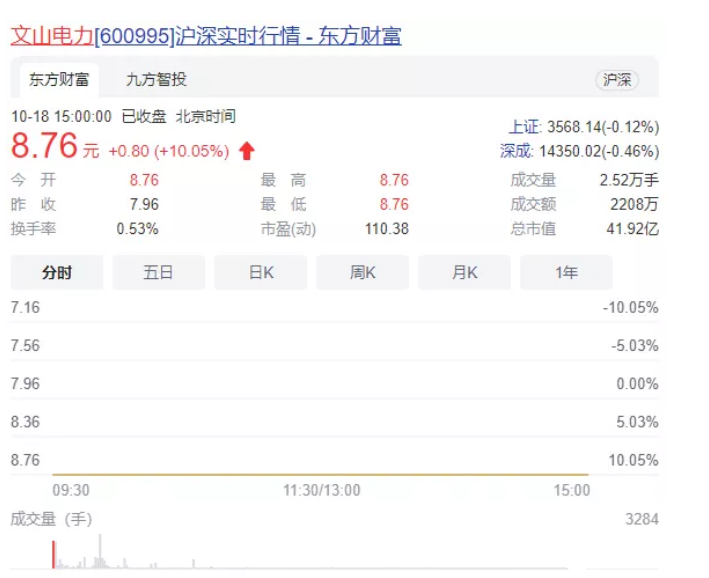Click the 0.00% axis label
This screenshot has width=709, height=578.
(x=637, y=384)
